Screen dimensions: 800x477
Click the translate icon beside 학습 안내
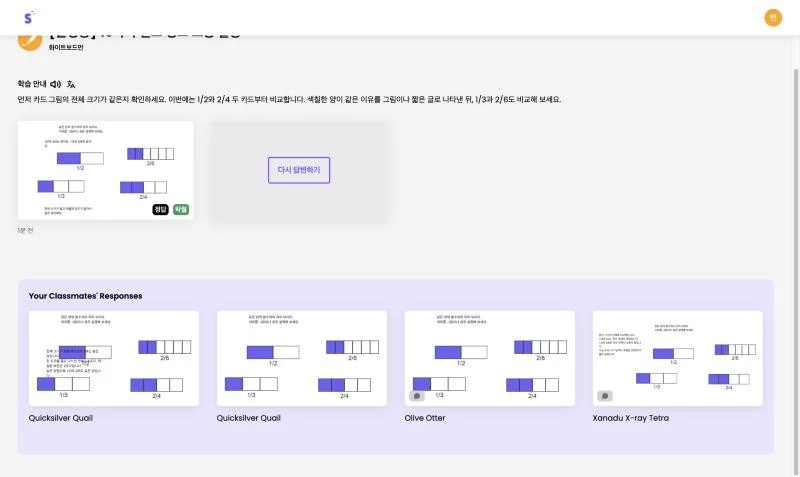[71, 84]
